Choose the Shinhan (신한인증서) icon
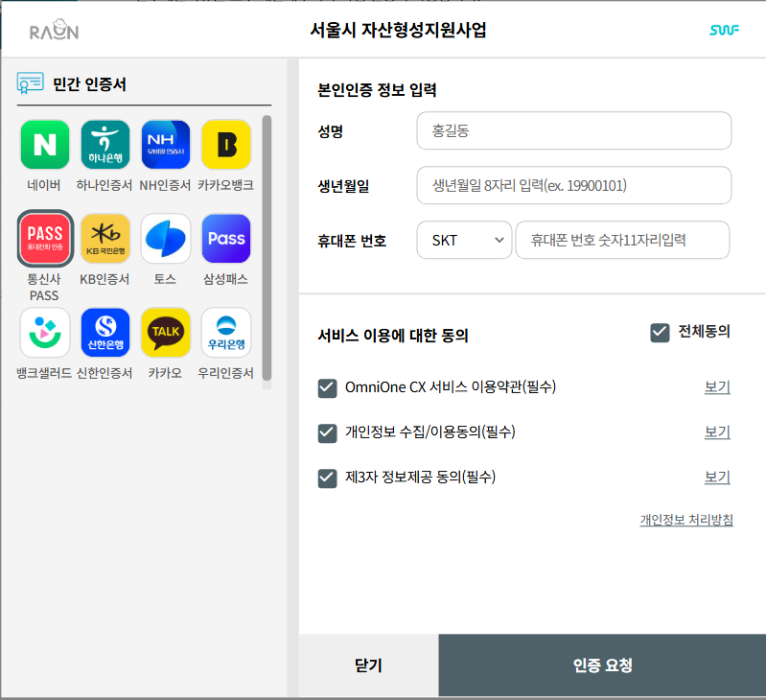766x700 pixels. 105,332
